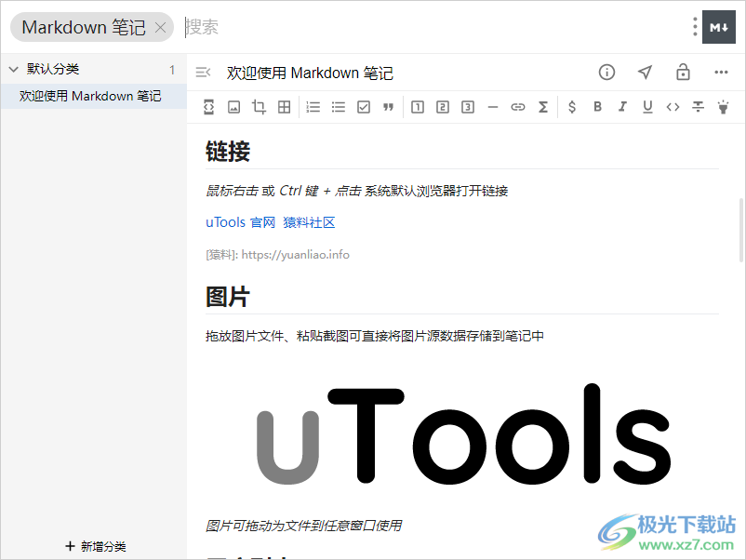Apply Heading 2 format
The width and height of the screenshot is (746, 560).
(x=443, y=107)
